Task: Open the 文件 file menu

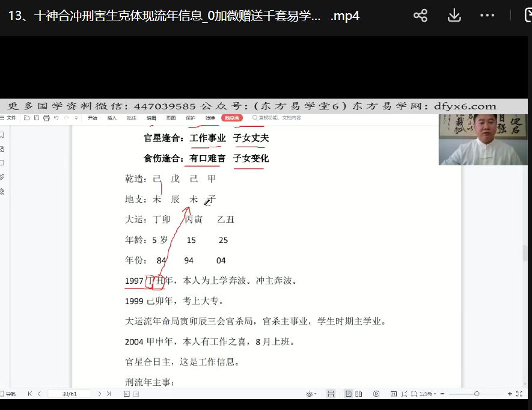Action: pyautogui.click(x=10, y=118)
